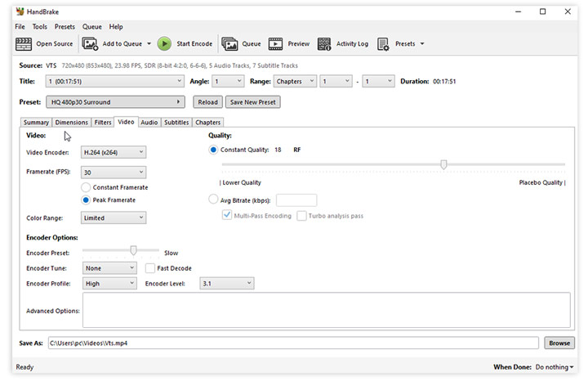The height and width of the screenshot is (381, 588).
Task: Toggle the Multi-Pass Encoding checkbox
Action: [x=227, y=216]
